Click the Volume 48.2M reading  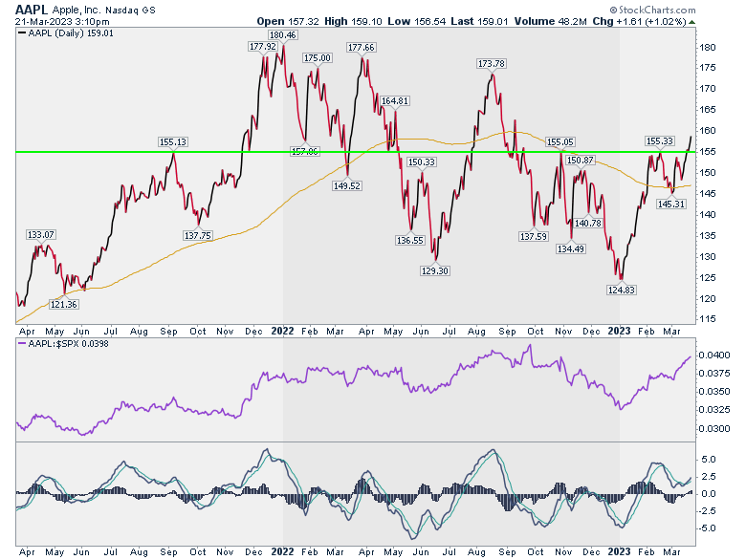(551, 21)
